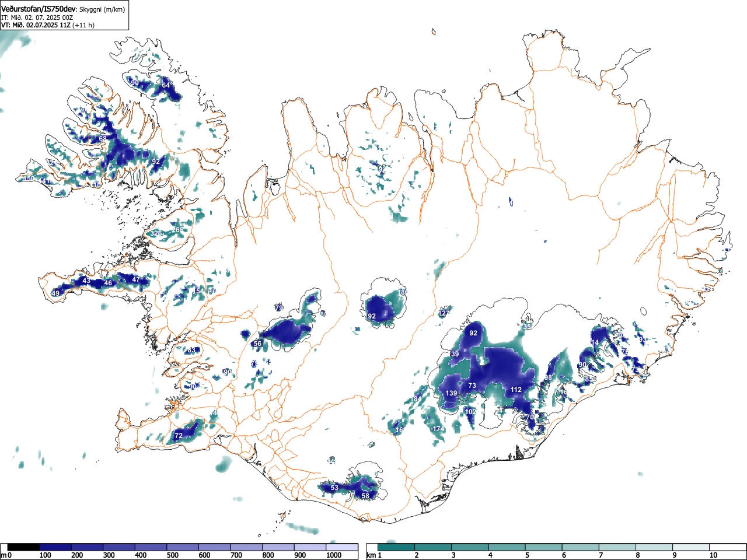Click the 7–8 km legend color segment
747x560 pixels.
[x=618, y=547]
